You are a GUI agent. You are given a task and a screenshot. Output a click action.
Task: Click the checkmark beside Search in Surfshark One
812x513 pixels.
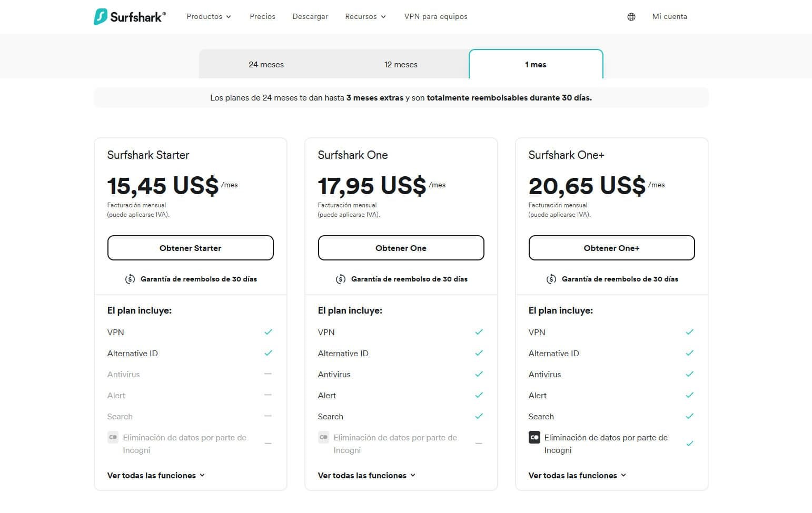(479, 416)
